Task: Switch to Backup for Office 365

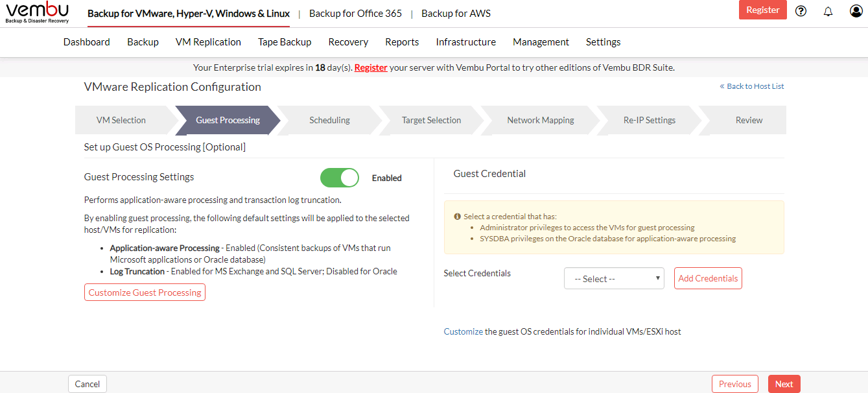Action: (x=355, y=14)
